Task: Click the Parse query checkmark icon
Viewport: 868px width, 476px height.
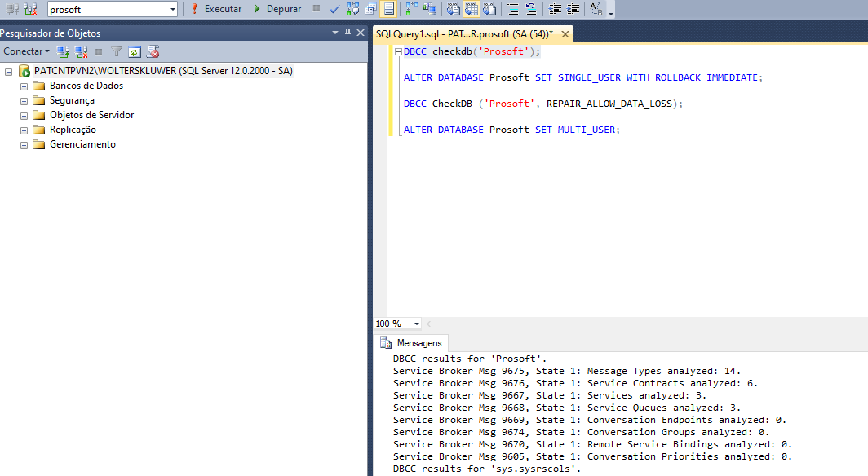Action: pyautogui.click(x=334, y=9)
